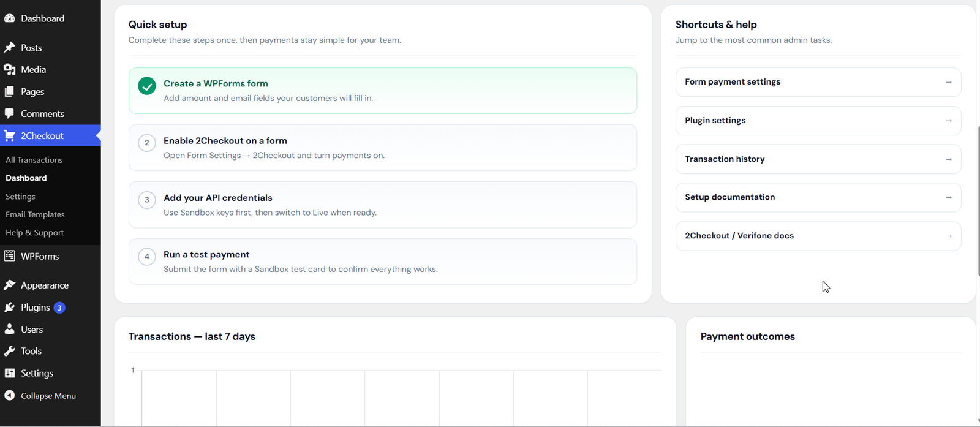The image size is (980, 427).
Task: Click the step 4 number circle
Action: (147, 257)
